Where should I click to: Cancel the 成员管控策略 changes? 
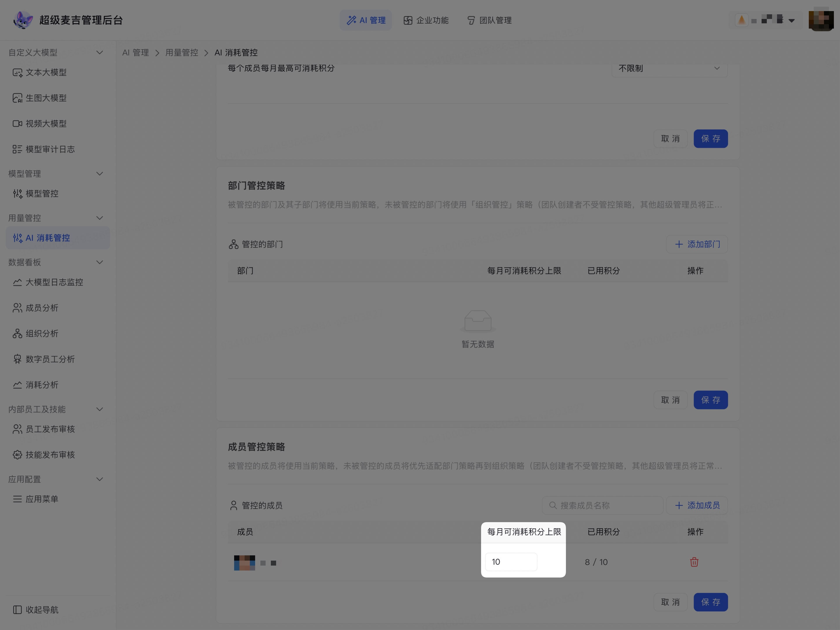click(670, 602)
